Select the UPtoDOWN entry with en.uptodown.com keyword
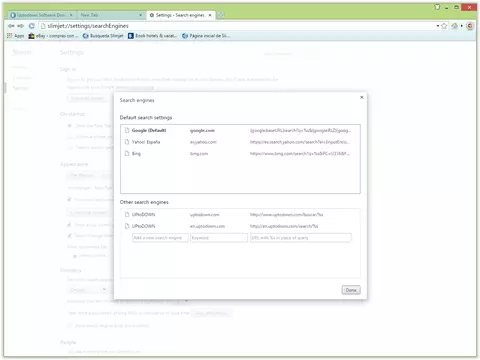Image resolution: width=480 pixels, height=360 pixels. coord(240,226)
